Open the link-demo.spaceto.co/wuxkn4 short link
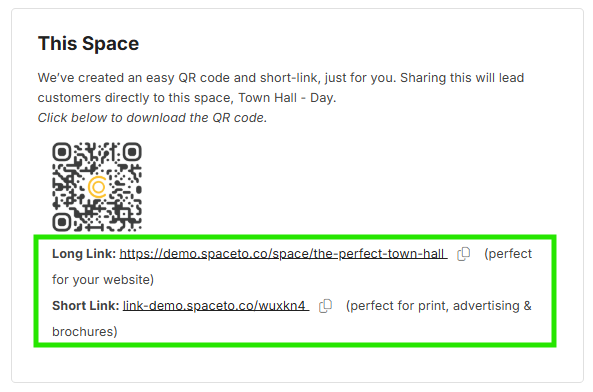The image size is (593, 392). click(x=216, y=305)
